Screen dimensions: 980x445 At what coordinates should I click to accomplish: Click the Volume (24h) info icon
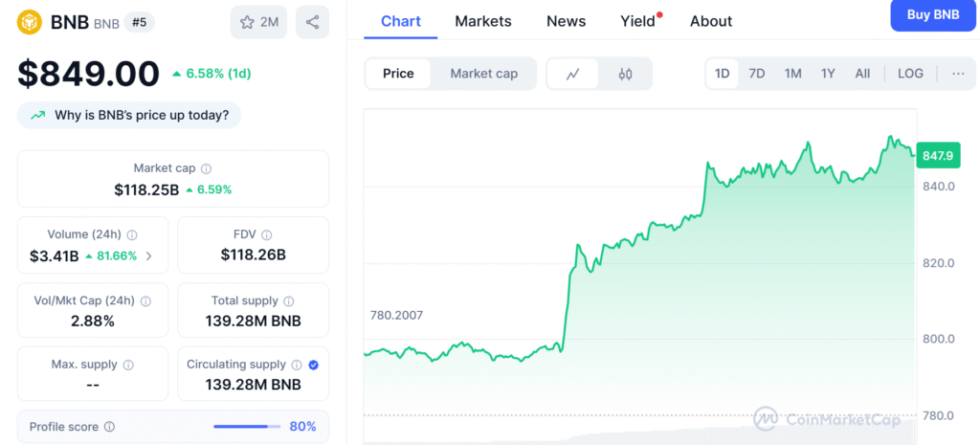point(132,234)
